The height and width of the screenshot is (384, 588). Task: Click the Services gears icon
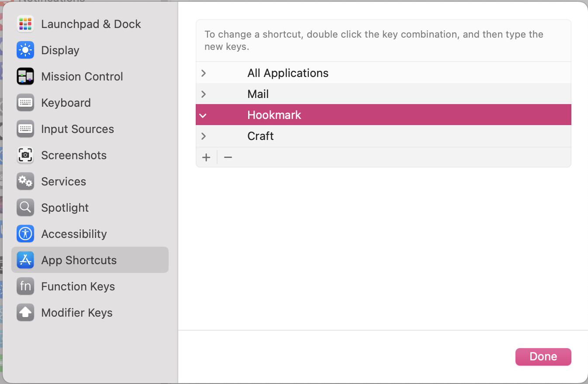(x=25, y=182)
